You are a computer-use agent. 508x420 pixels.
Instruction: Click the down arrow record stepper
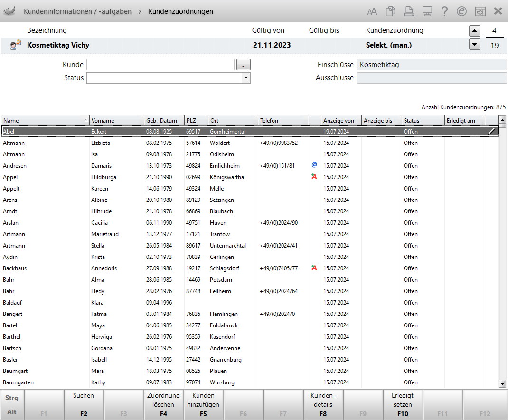coord(474,45)
